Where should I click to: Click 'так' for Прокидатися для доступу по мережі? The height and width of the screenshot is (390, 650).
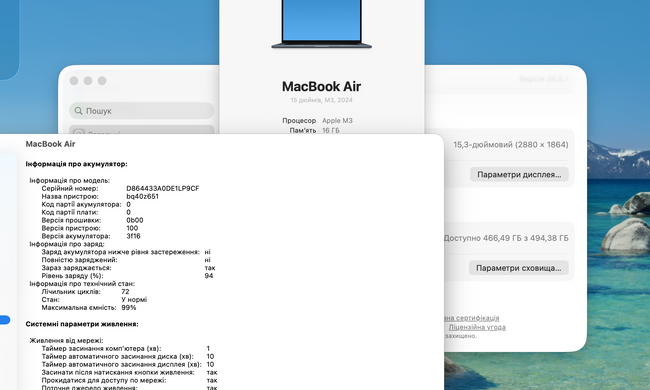click(212, 380)
